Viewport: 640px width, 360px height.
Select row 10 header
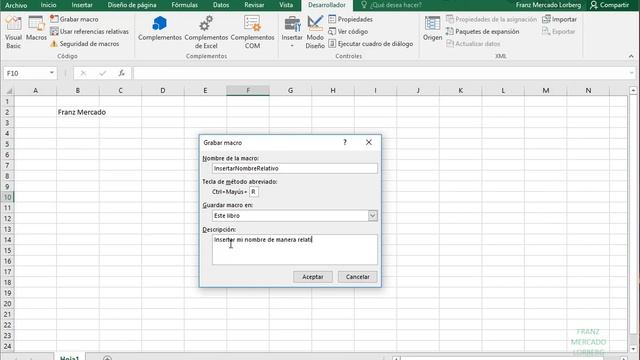coord(7,197)
